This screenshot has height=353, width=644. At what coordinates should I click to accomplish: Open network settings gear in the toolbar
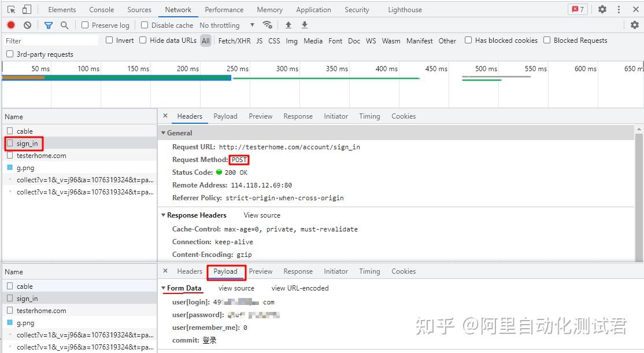[x=635, y=25]
